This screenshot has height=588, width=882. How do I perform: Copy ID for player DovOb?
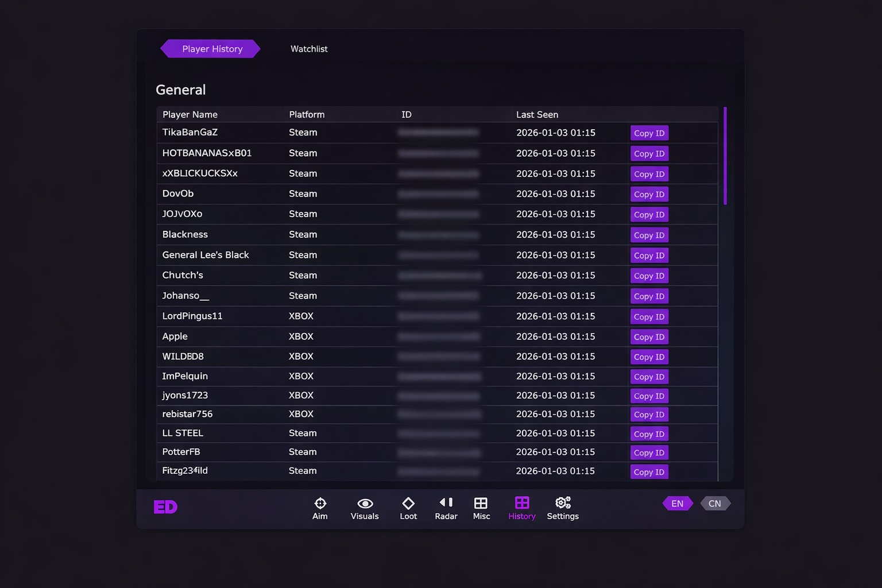[x=649, y=195]
